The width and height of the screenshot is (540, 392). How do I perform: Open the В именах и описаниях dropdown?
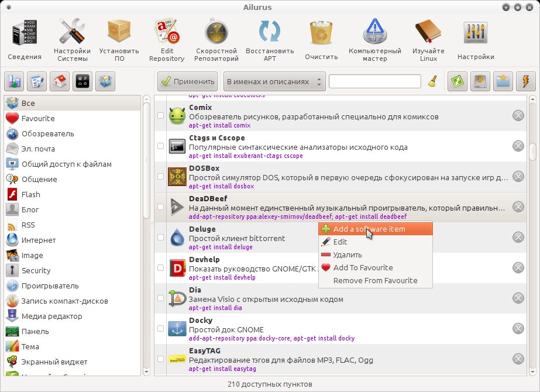tap(274, 82)
